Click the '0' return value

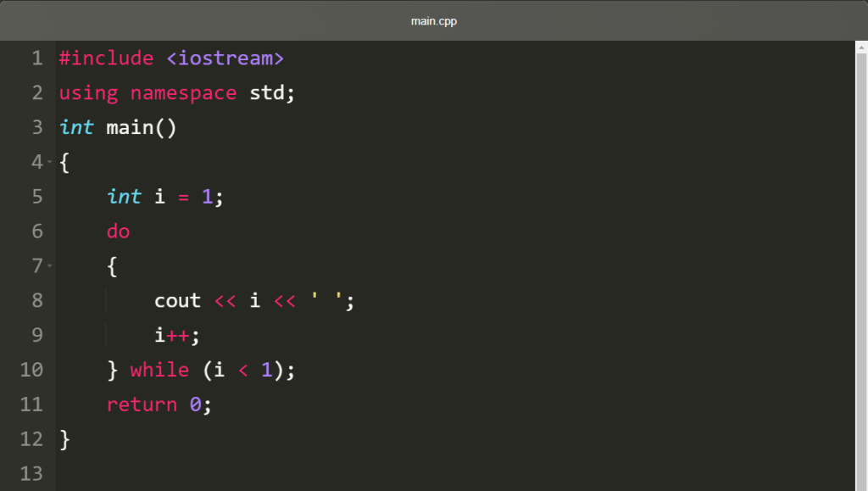click(x=196, y=405)
